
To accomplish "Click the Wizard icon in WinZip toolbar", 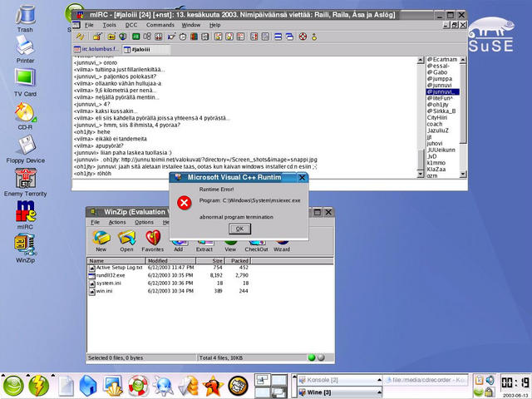I will [282, 246].
